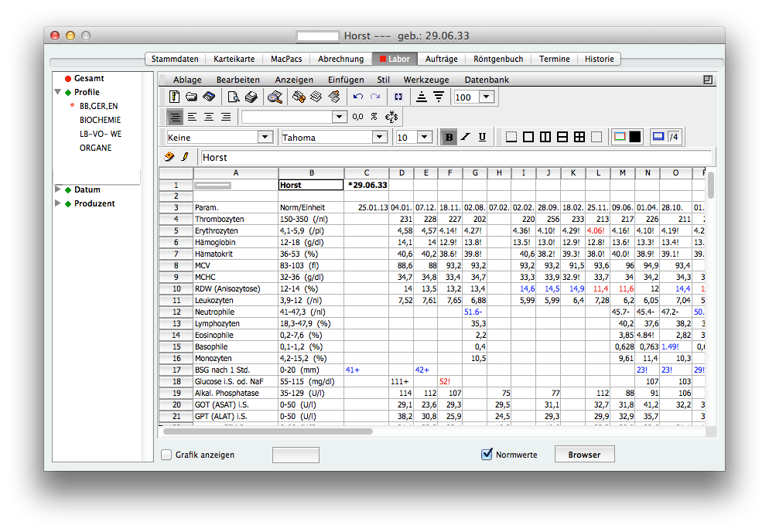Select BIOCHEMIE profile in sidebar
Viewport: 769px width, 532px height.
coord(100,120)
